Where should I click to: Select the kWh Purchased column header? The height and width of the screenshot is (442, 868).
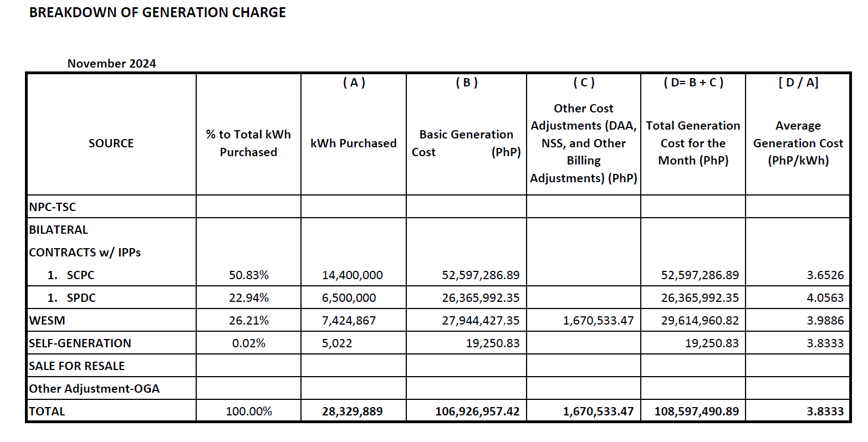coord(353,143)
